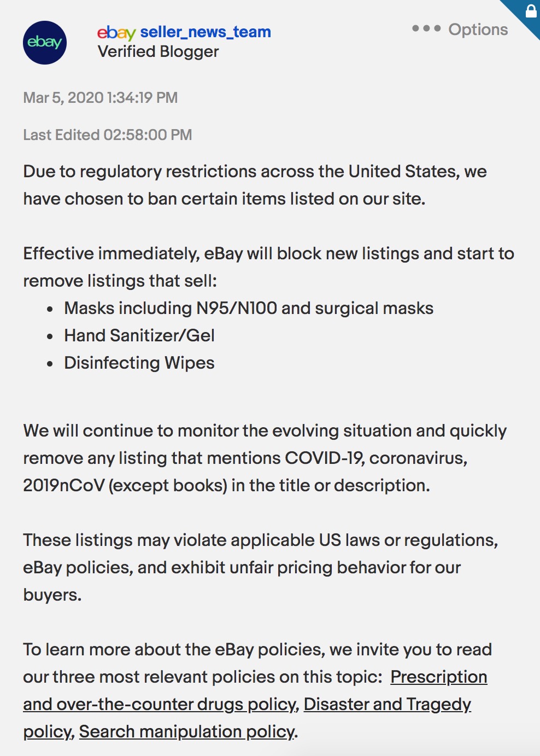Click the 'These listings may violate' paragraph
The image size is (540, 756).
[260, 567]
